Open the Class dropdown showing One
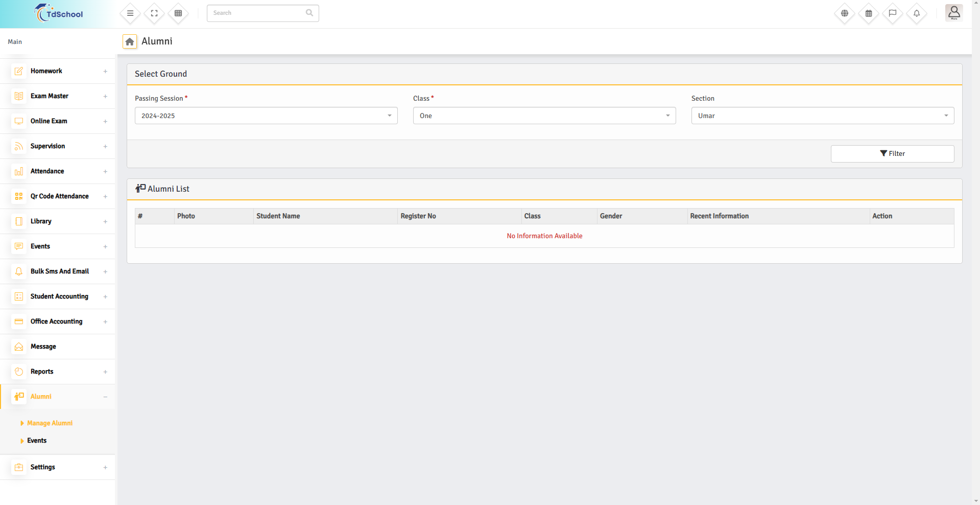 click(x=544, y=116)
